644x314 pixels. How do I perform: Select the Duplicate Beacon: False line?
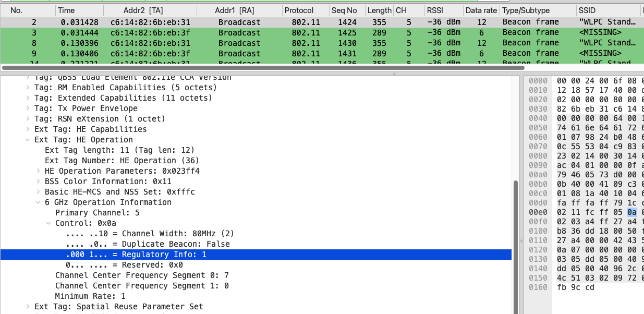click(150, 244)
